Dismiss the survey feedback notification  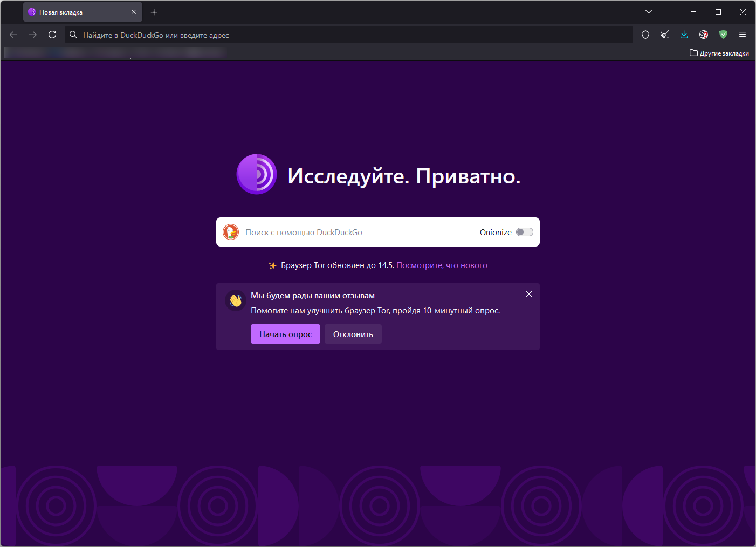[x=529, y=294]
